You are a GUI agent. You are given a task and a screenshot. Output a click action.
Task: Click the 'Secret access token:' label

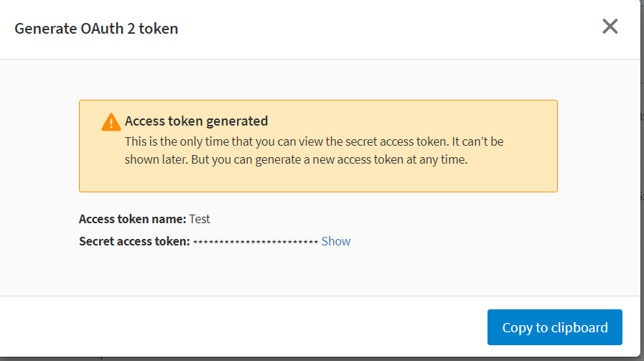tap(134, 241)
